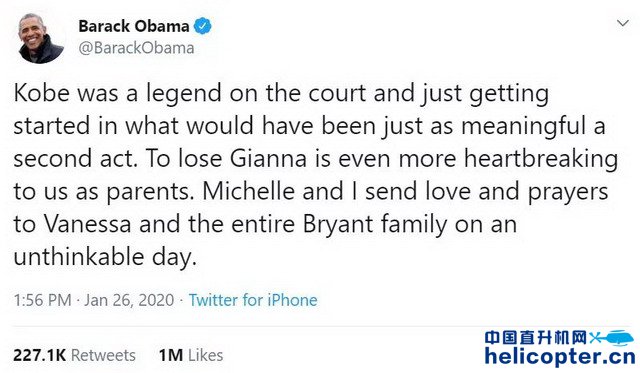This screenshot has height=373, width=640.
Task: Click the name Michelle in tweet
Action: point(249,191)
